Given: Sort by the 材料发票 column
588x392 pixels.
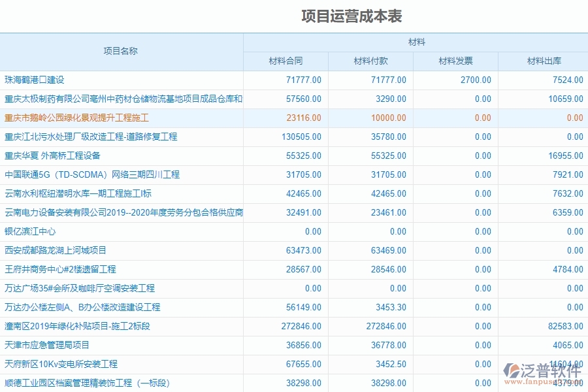Looking at the screenshot, I should click(456, 60).
